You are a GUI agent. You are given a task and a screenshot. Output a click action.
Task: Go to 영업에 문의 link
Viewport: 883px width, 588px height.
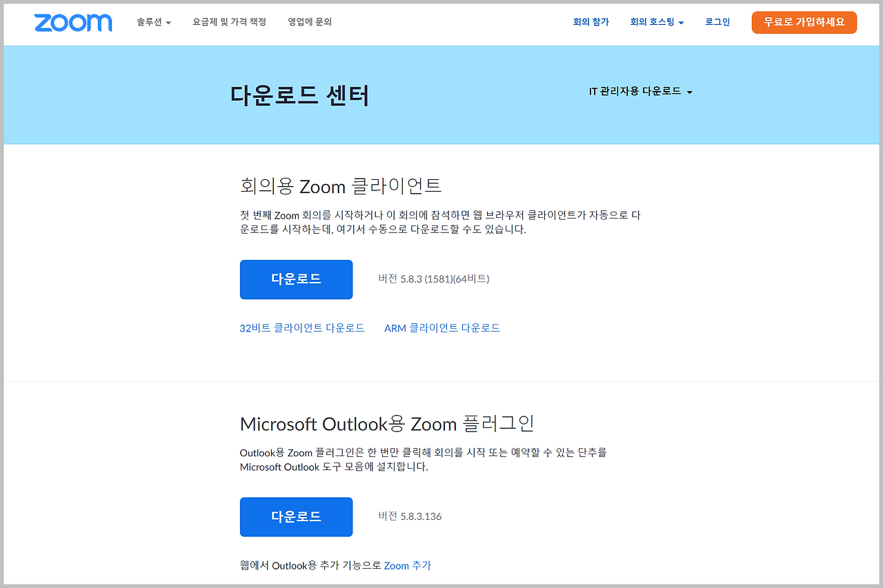310,22
